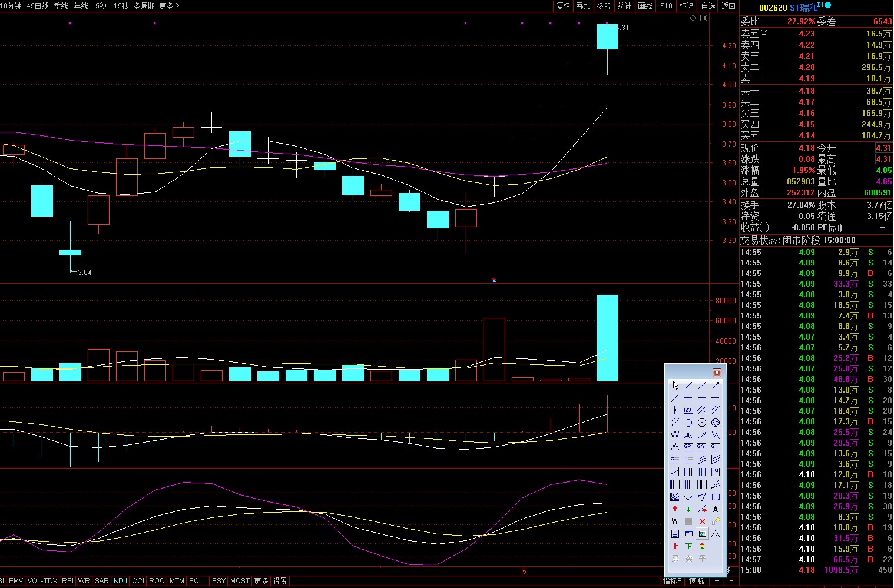Select the red X delete drawing tool
Screen dimensions: 894x588
(702, 521)
